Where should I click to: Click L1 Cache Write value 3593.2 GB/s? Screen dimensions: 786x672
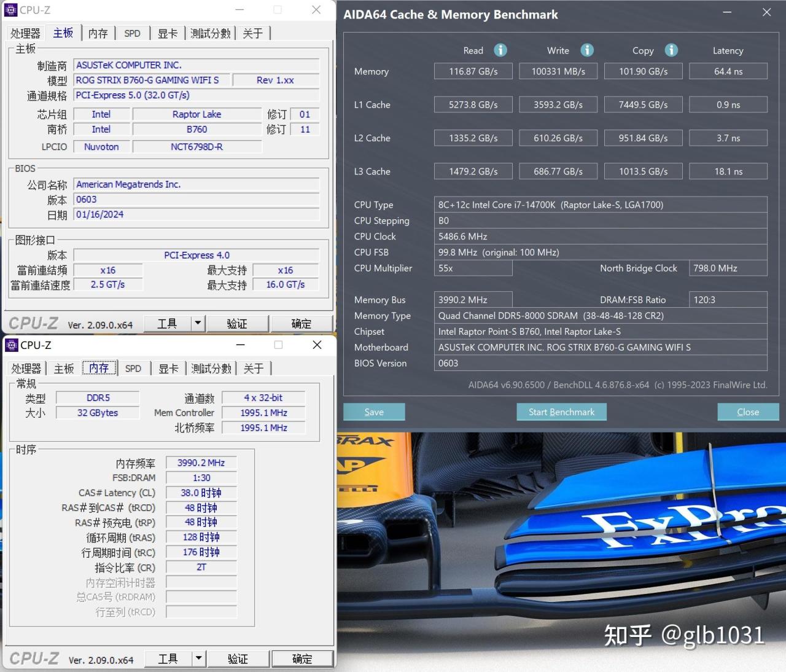coord(558,104)
